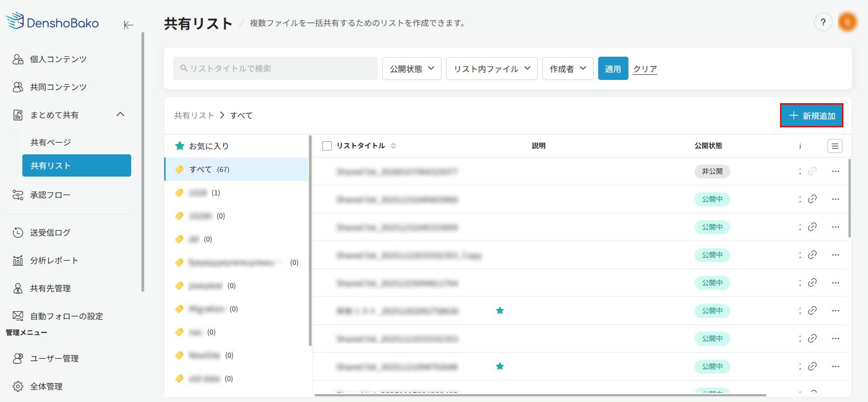Click 共有リスト in the breadcrumb
Screen dimensions: 868x402
tap(194, 115)
